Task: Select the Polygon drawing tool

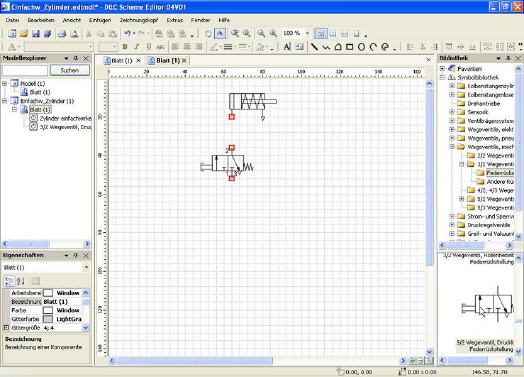Action: (x=338, y=47)
